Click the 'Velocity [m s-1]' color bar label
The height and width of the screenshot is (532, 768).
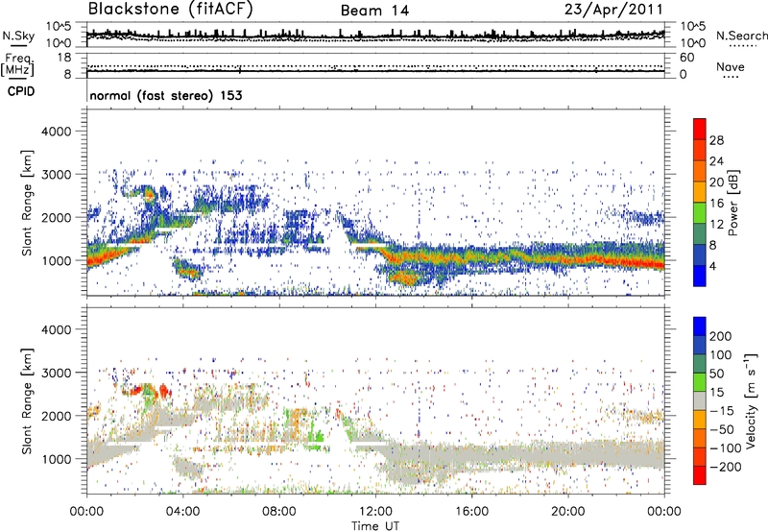pyautogui.click(x=751, y=400)
